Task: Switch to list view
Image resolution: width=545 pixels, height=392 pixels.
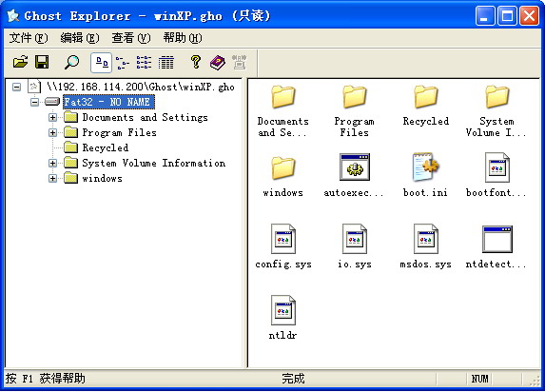Action: (x=144, y=63)
